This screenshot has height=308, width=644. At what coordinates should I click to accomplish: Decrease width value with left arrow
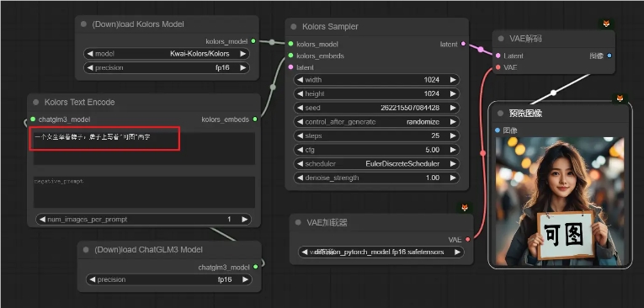coord(300,80)
